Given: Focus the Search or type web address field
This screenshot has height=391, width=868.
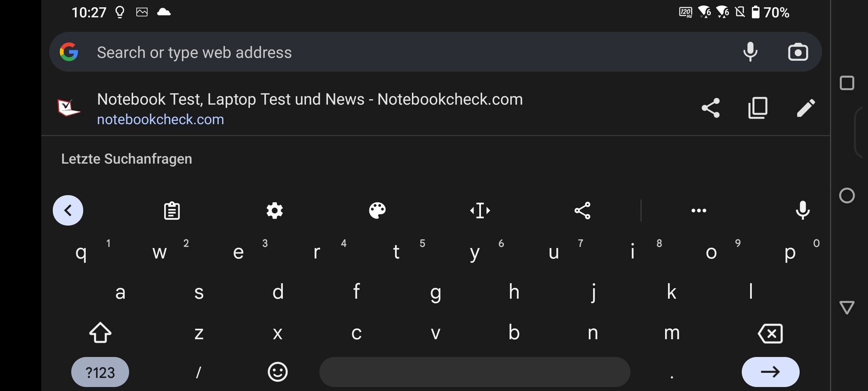Looking at the screenshot, I should 407,52.
